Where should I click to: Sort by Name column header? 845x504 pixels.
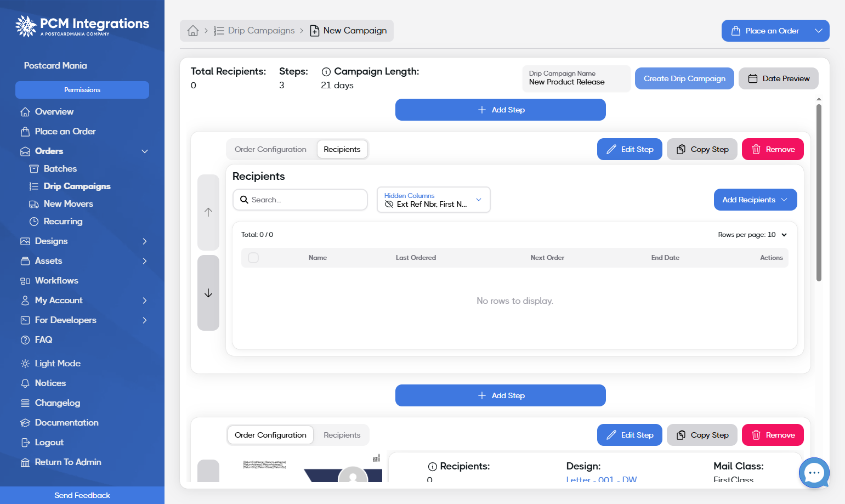tap(317, 258)
